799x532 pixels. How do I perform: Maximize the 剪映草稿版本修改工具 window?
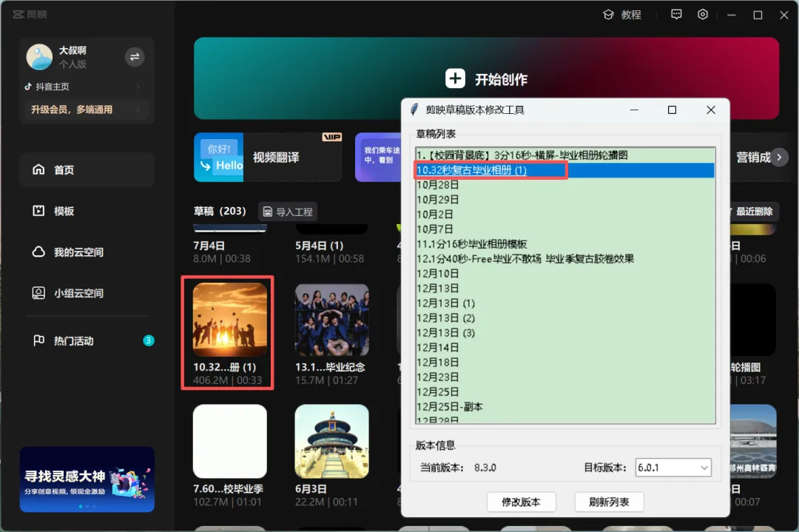tap(672, 110)
